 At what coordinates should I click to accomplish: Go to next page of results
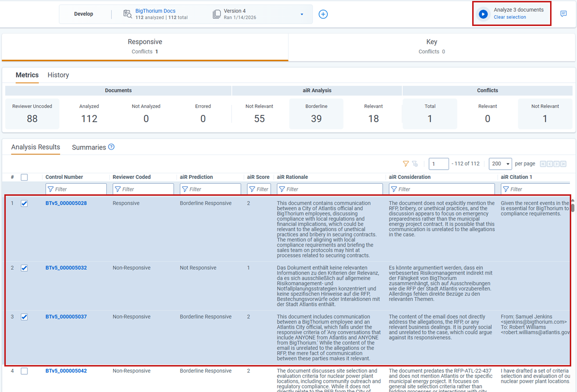click(x=556, y=164)
